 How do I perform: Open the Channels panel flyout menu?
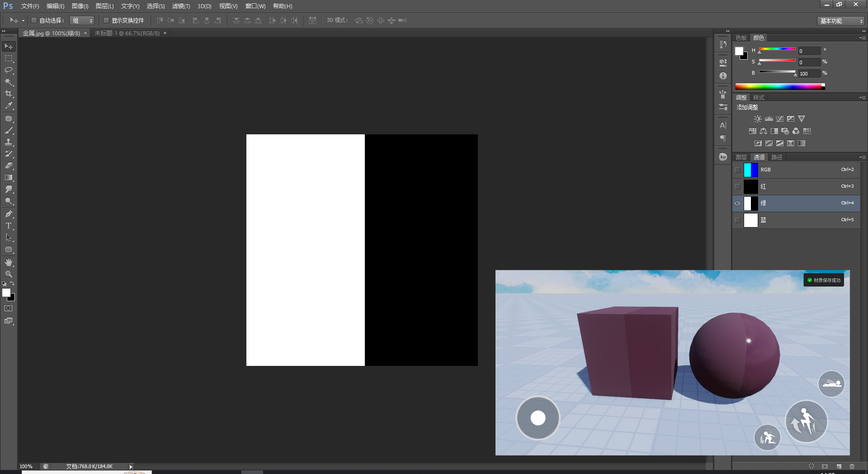tap(863, 157)
